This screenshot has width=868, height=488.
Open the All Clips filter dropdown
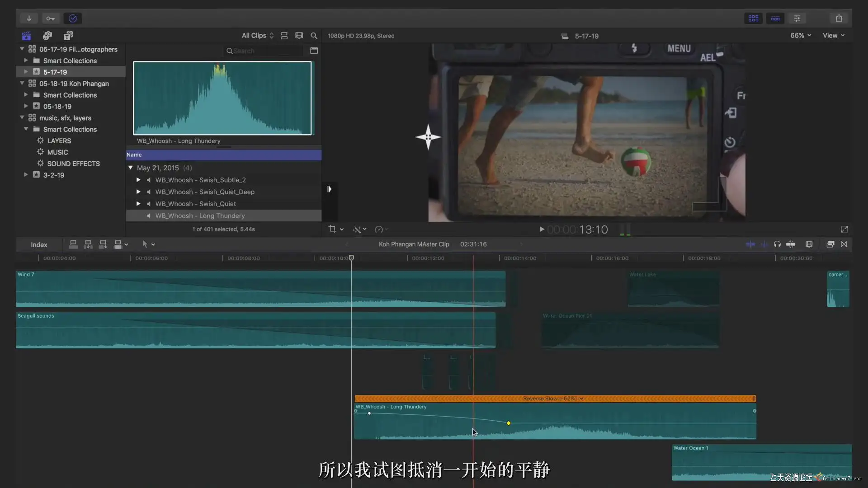tap(257, 36)
